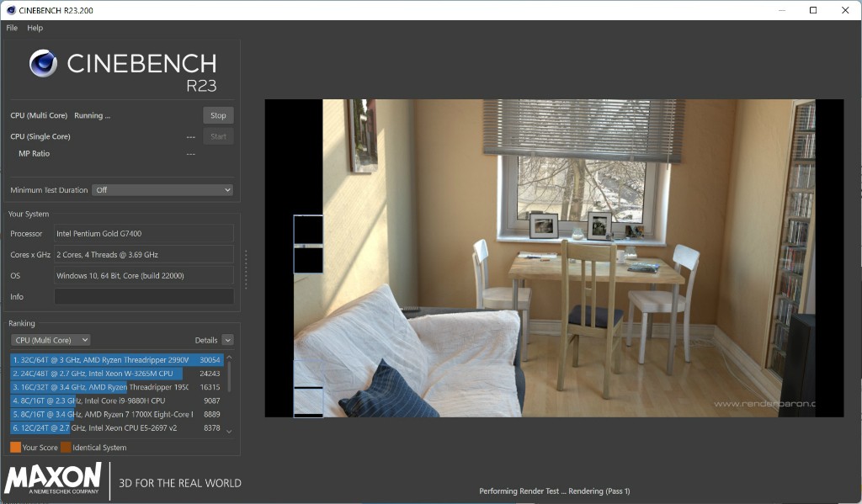Select ranking row Intel Xeon CPU E5-2697 v2
This screenshot has height=504, width=862.
point(116,427)
